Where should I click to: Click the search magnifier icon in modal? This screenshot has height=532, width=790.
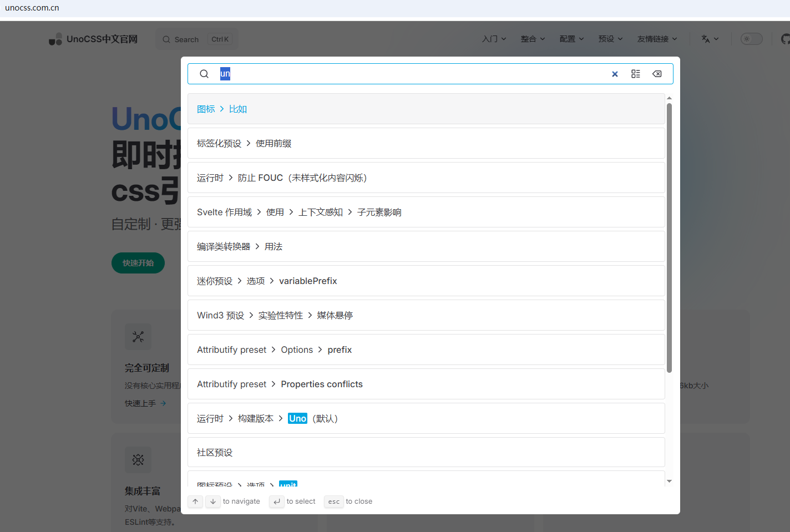[204, 74]
